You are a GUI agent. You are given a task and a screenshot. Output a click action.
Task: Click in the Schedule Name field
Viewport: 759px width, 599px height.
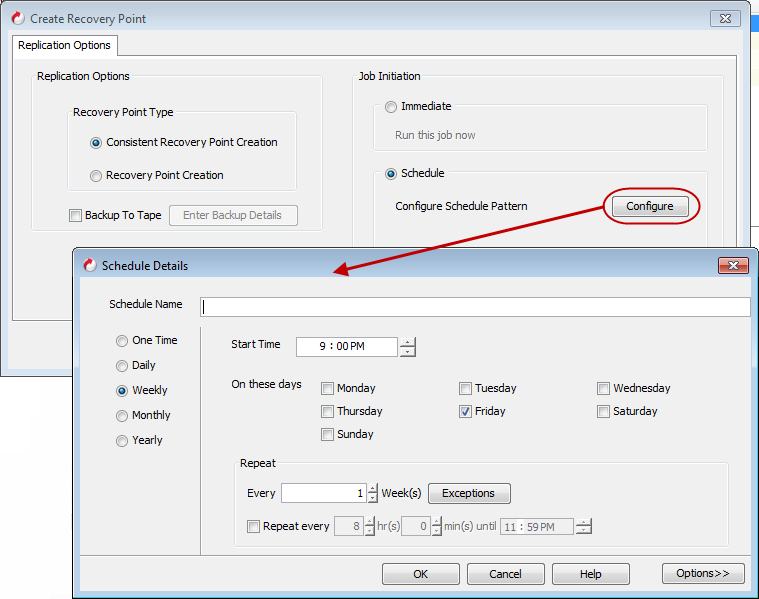[x=474, y=307]
